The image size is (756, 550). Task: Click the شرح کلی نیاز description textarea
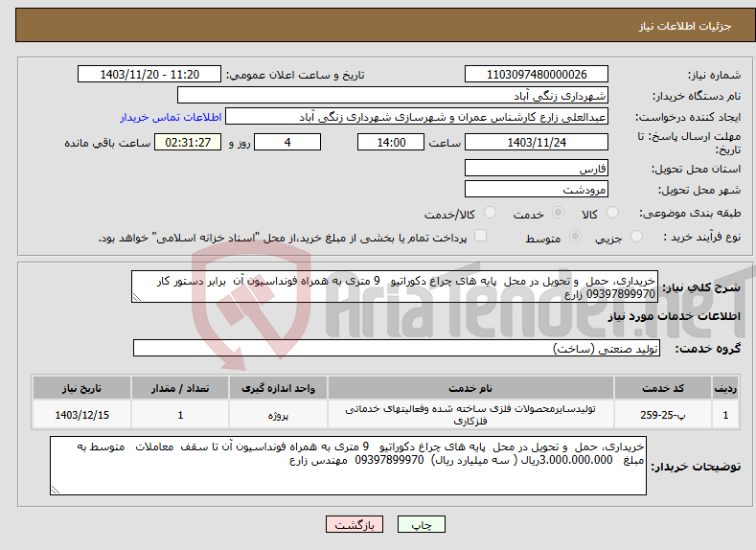point(395,286)
